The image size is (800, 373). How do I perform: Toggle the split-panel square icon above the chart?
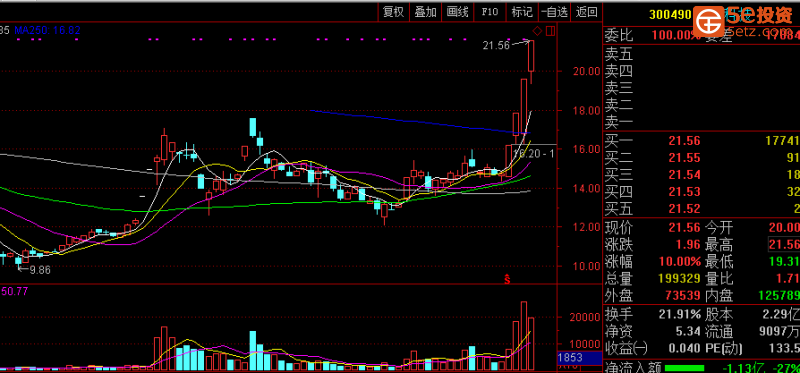550,31
